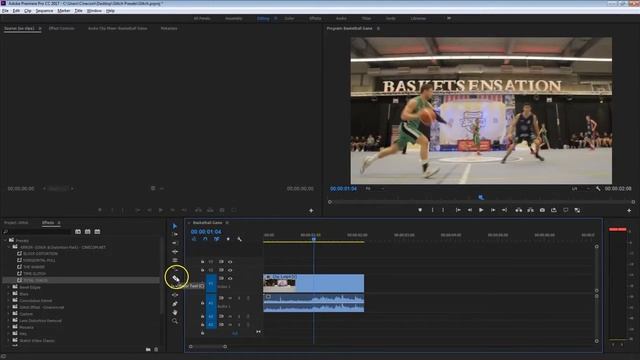The image size is (640, 360).
Task: Toggle linked selection in timeline
Action: point(217,239)
